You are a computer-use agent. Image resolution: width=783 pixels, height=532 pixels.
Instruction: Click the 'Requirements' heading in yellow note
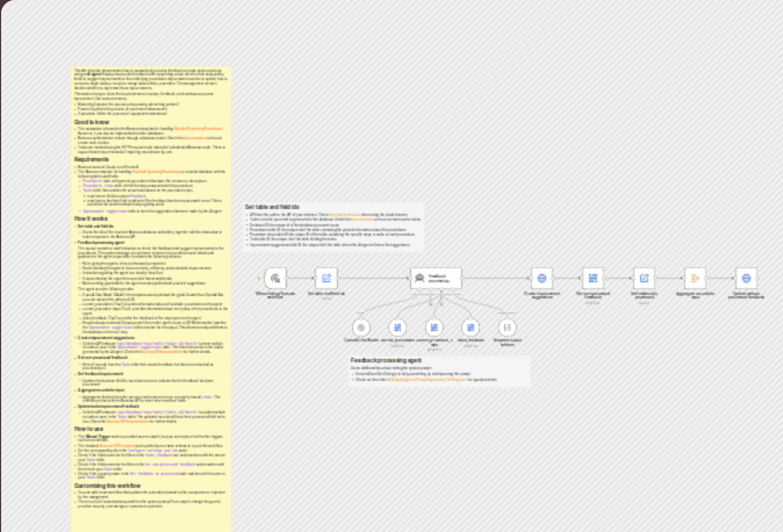[91, 160]
